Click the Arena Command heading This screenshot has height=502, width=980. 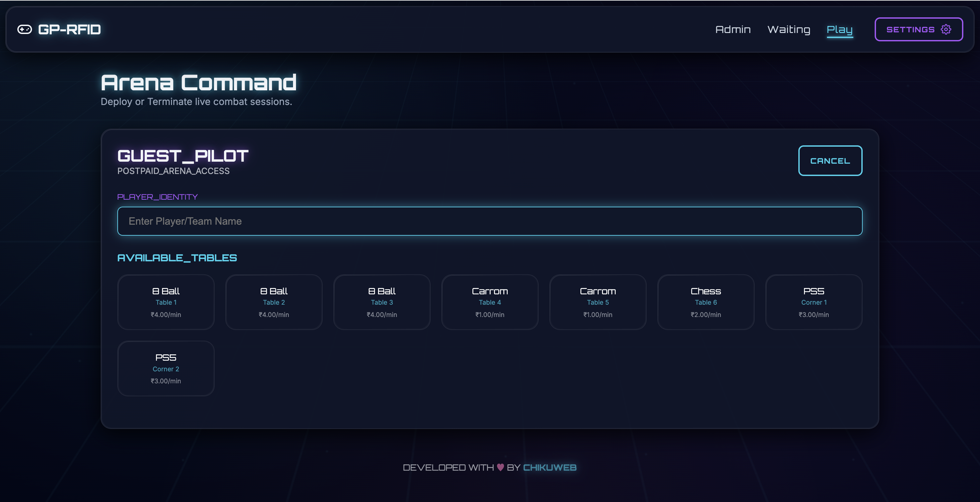pyautogui.click(x=198, y=82)
